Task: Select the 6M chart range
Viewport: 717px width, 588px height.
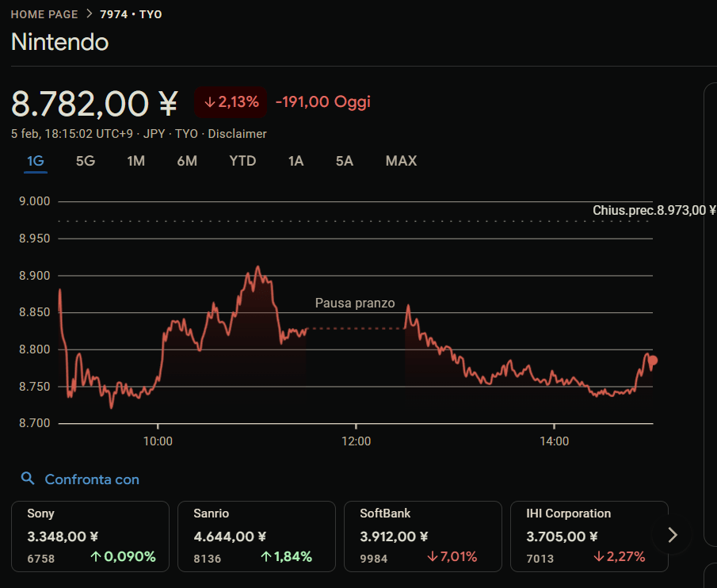Action: pyautogui.click(x=187, y=161)
